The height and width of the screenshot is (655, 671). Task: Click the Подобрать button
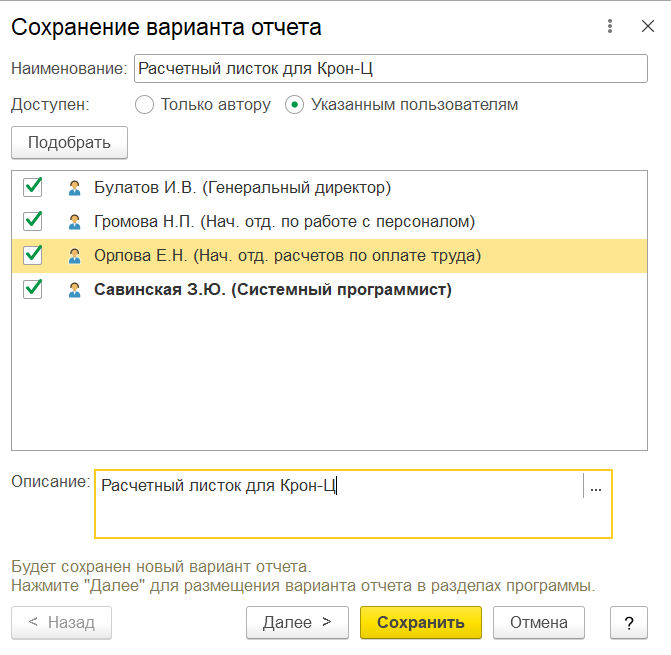[x=69, y=142]
